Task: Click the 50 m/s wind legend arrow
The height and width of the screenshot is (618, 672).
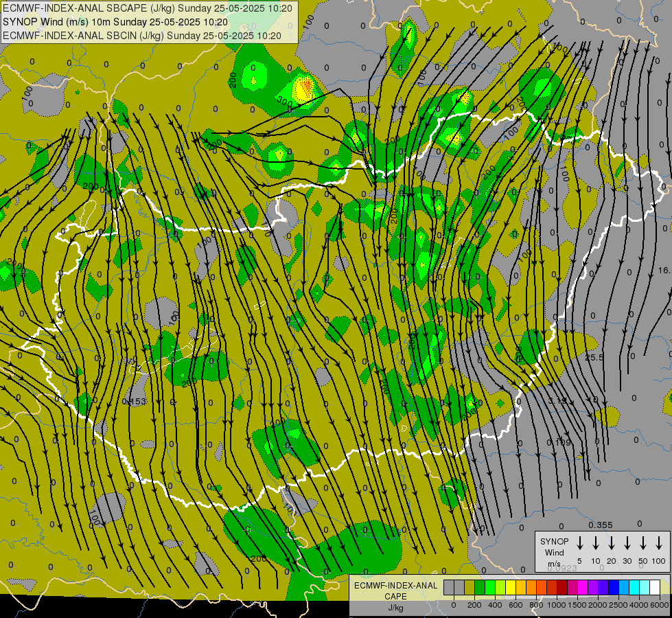Action: (643, 543)
